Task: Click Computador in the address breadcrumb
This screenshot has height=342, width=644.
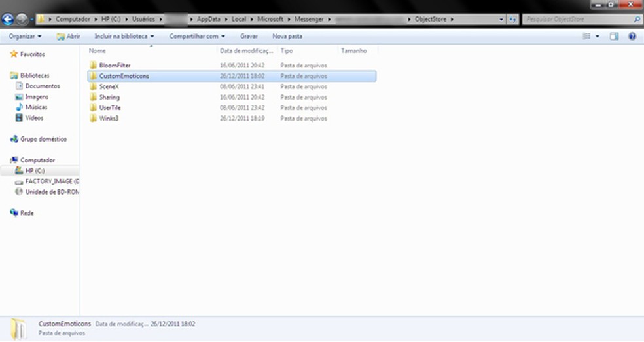Action: tap(73, 19)
